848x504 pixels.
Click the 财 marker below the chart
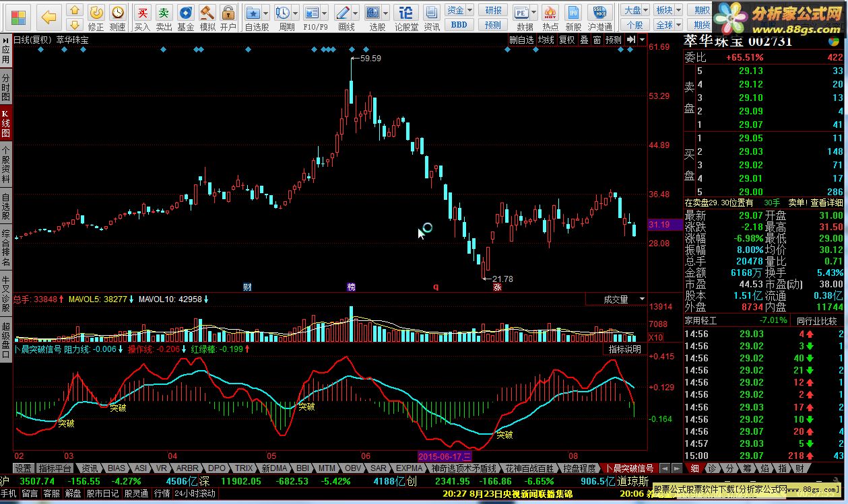(247, 287)
